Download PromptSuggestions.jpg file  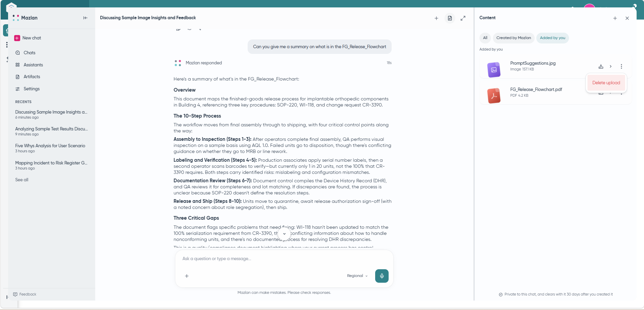click(601, 66)
